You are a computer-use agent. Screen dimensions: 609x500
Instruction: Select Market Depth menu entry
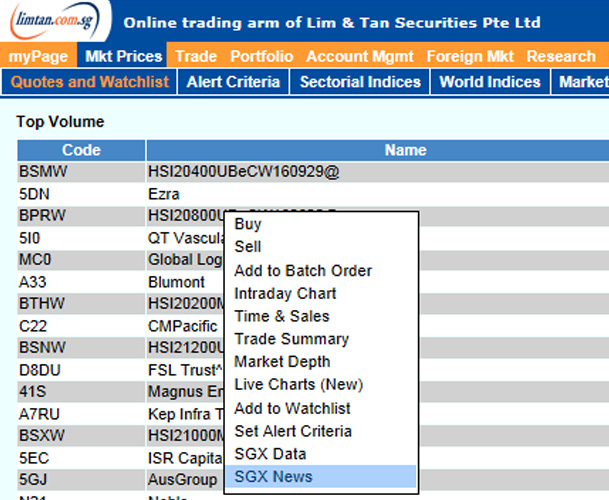tap(321, 362)
